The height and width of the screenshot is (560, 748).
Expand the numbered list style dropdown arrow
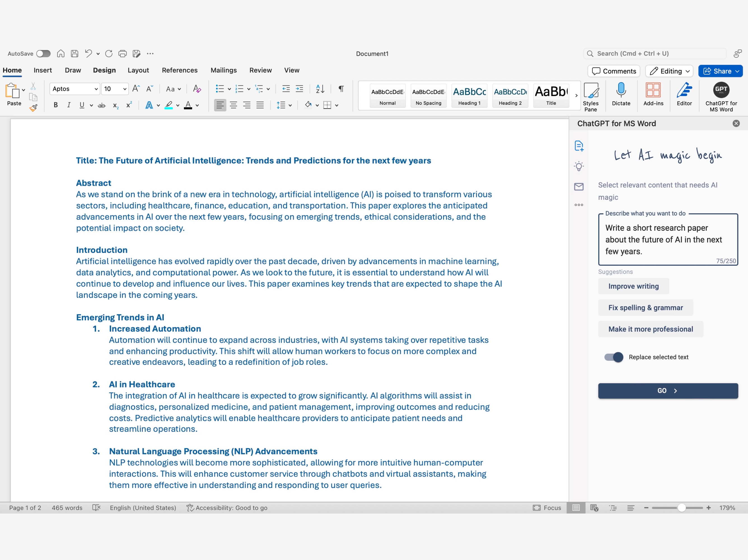coord(249,89)
